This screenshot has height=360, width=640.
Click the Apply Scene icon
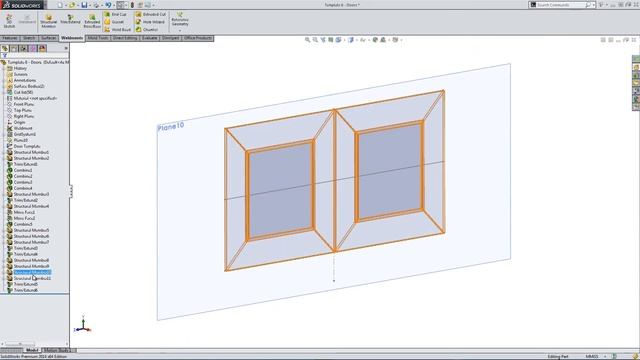point(383,40)
